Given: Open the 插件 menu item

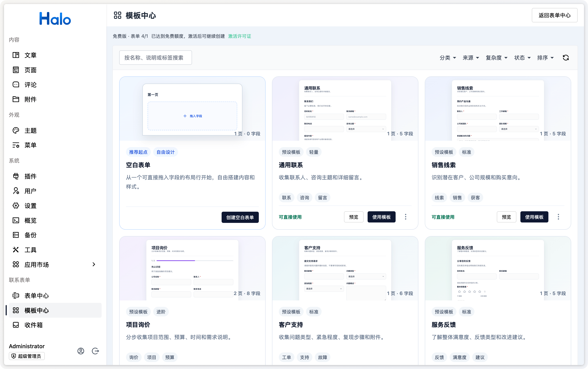Looking at the screenshot, I should point(55,176).
